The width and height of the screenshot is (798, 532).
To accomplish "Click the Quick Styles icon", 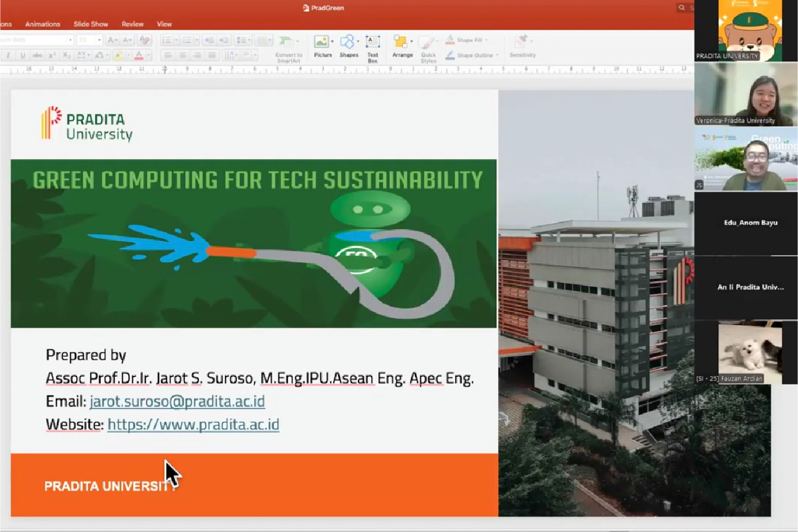I will pyautogui.click(x=428, y=44).
